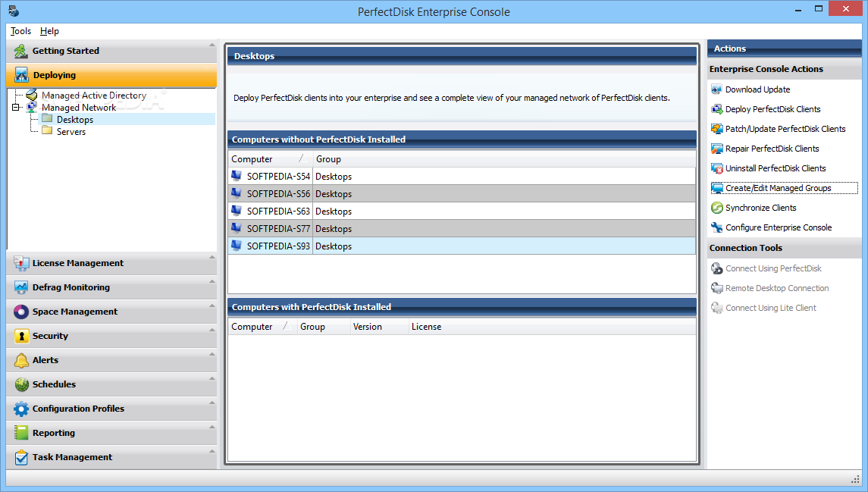Click the Servers folder icon in tree
Viewport: 868px width, 492px height.
[47, 131]
